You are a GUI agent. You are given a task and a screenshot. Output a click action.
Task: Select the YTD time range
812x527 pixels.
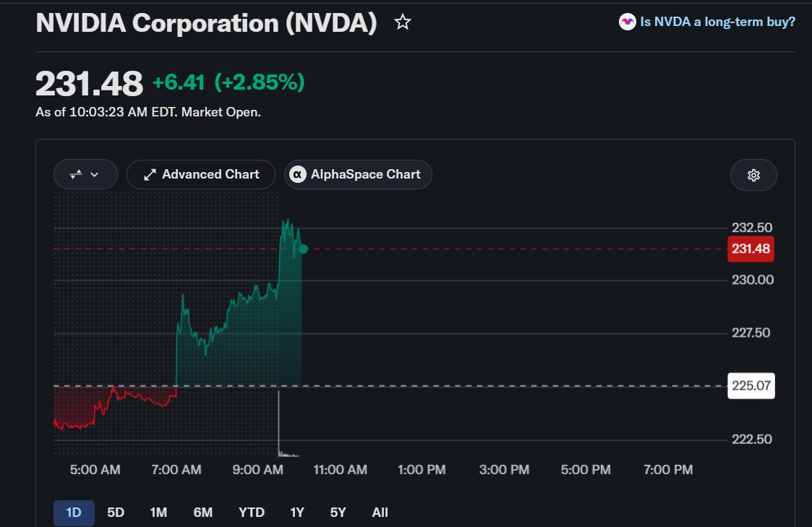coord(251,513)
